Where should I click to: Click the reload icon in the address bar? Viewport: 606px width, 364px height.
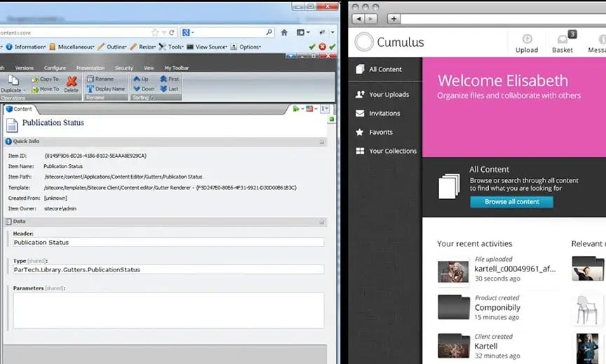tap(172, 32)
